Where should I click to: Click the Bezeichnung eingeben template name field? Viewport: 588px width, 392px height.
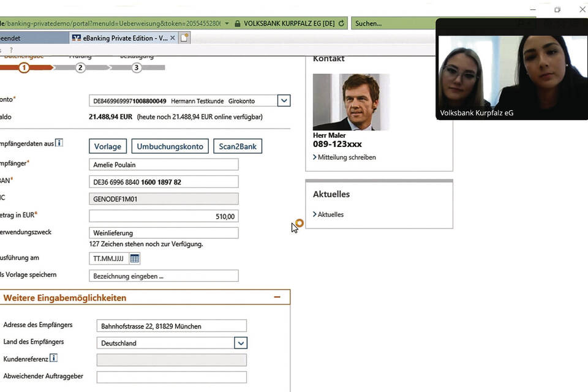(x=164, y=276)
